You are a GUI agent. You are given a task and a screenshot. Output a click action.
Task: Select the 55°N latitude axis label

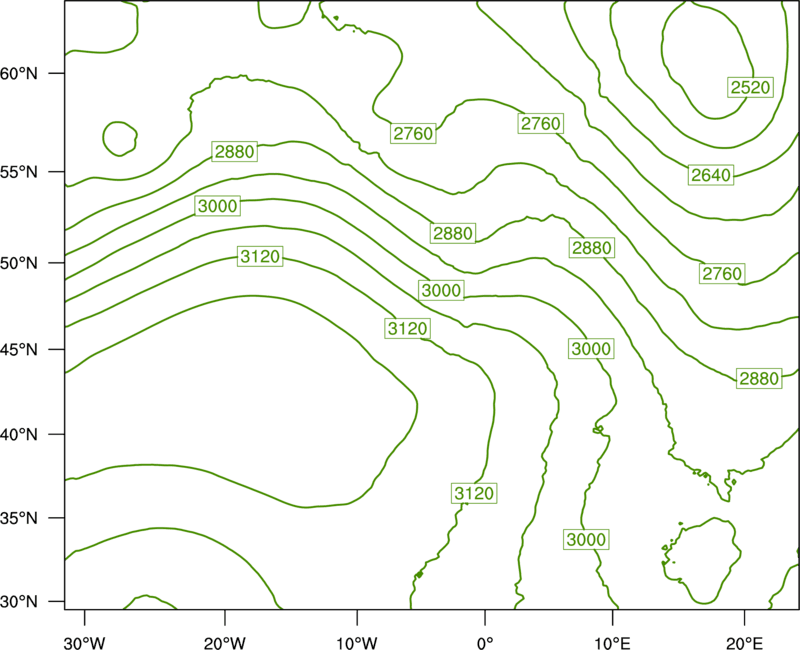pos(19,172)
